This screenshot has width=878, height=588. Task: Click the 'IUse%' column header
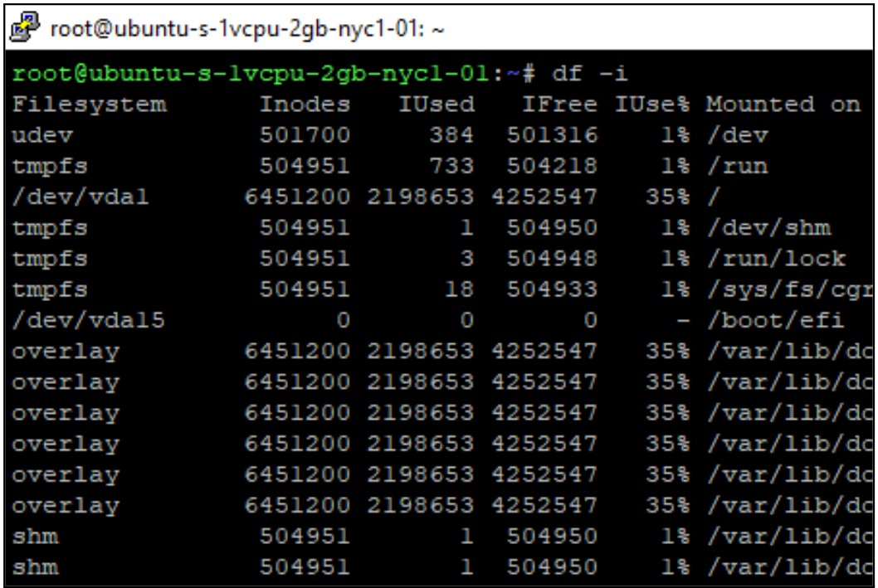tap(652, 104)
